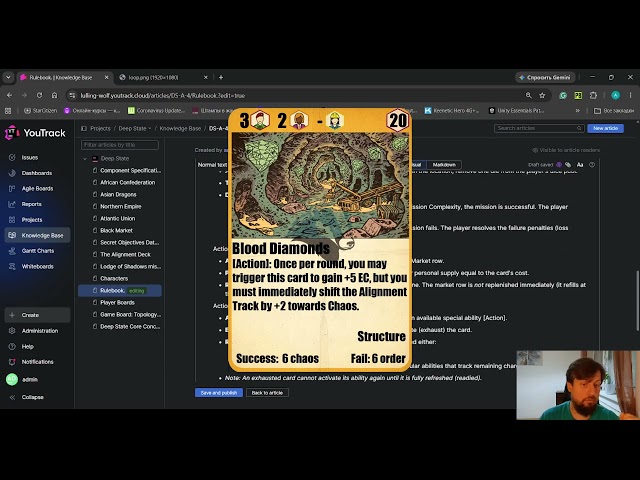Go to browser home page
The height and width of the screenshot is (480, 640).
54,96
